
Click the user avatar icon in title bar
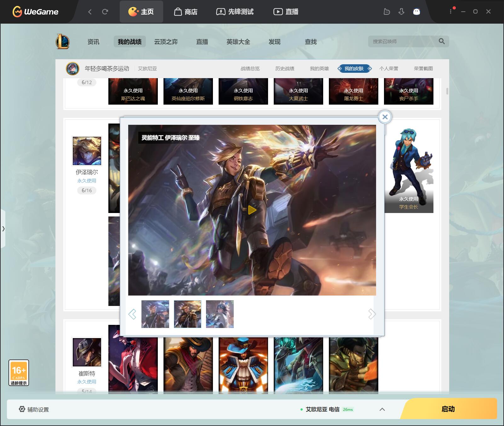click(416, 12)
